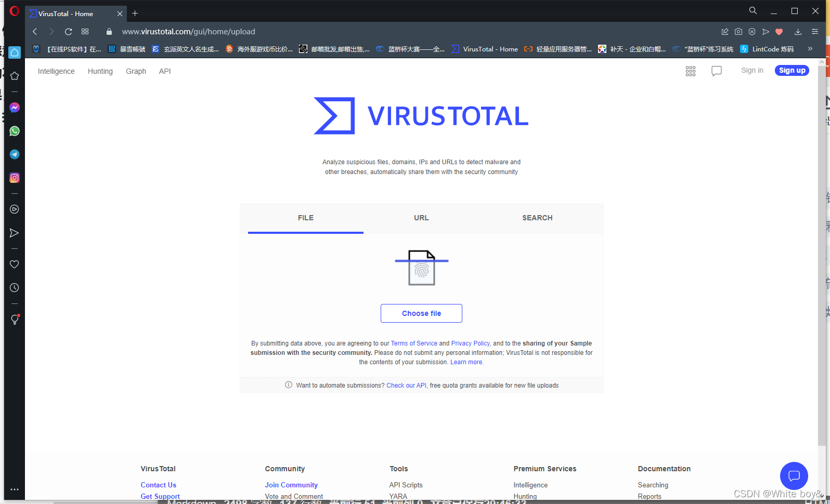Switch to the URL tab
Screen dimensions: 830x504
[421, 218]
